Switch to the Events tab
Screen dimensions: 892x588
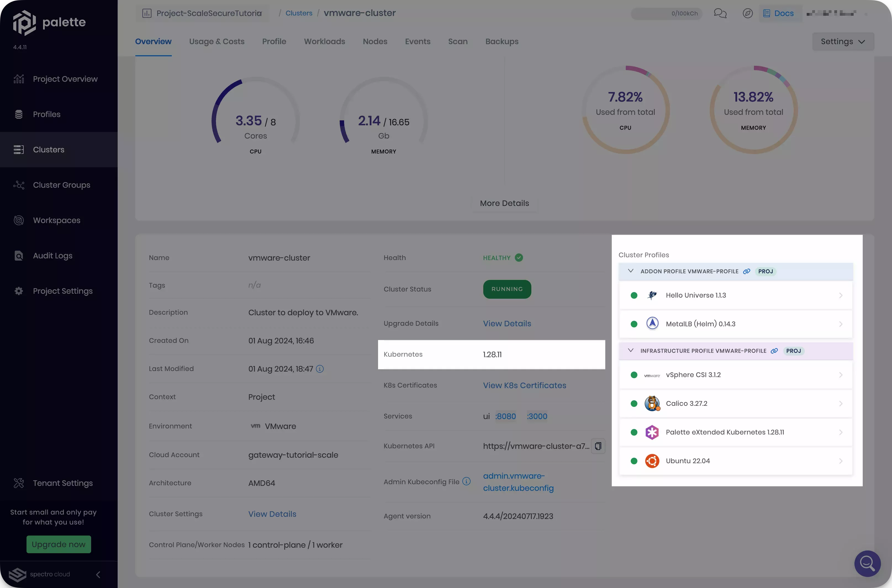click(418, 41)
